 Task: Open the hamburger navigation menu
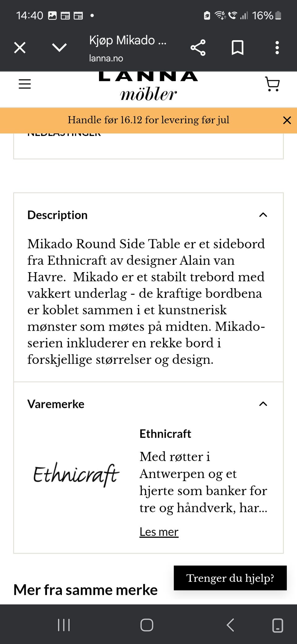click(x=25, y=84)
